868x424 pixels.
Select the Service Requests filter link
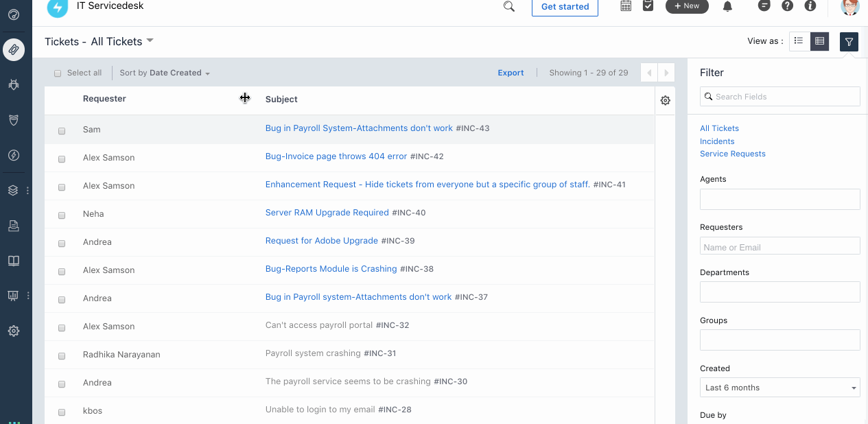click(732, 153)
